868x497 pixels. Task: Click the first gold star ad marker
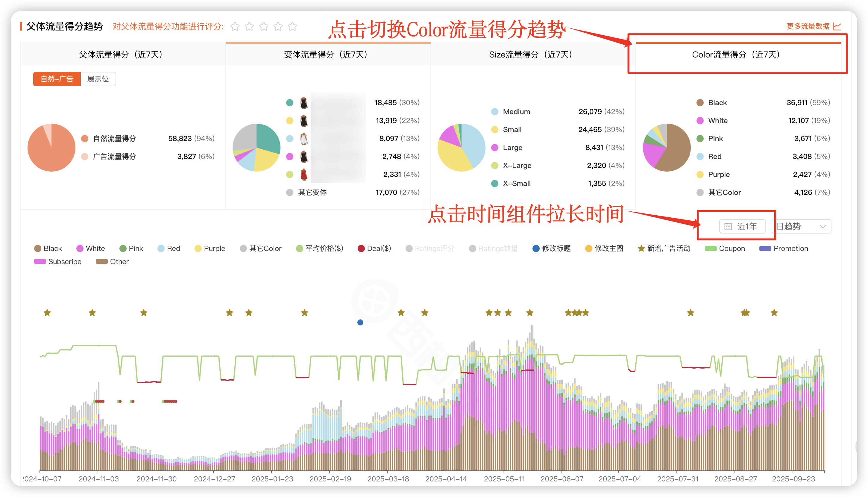coord(47,313)
